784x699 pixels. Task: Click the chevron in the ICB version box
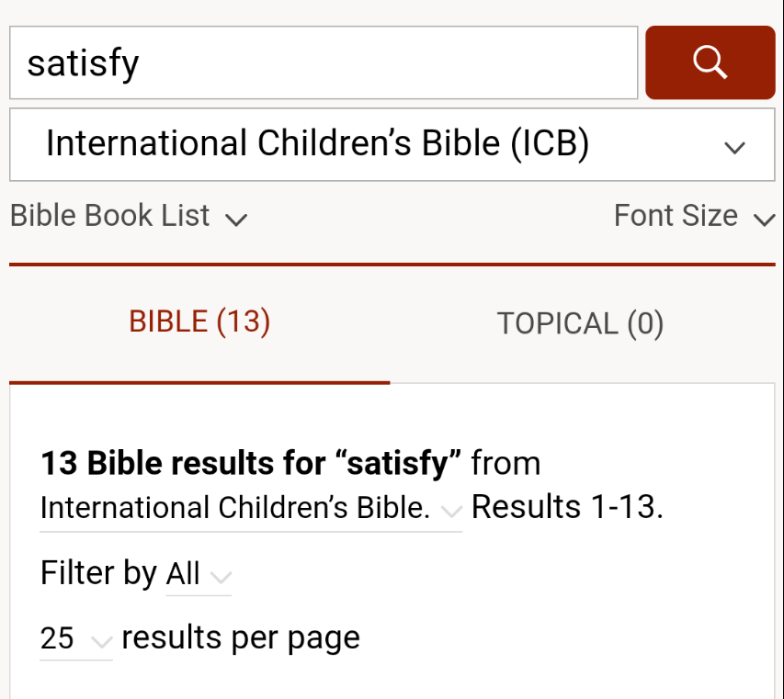point(734,147)
